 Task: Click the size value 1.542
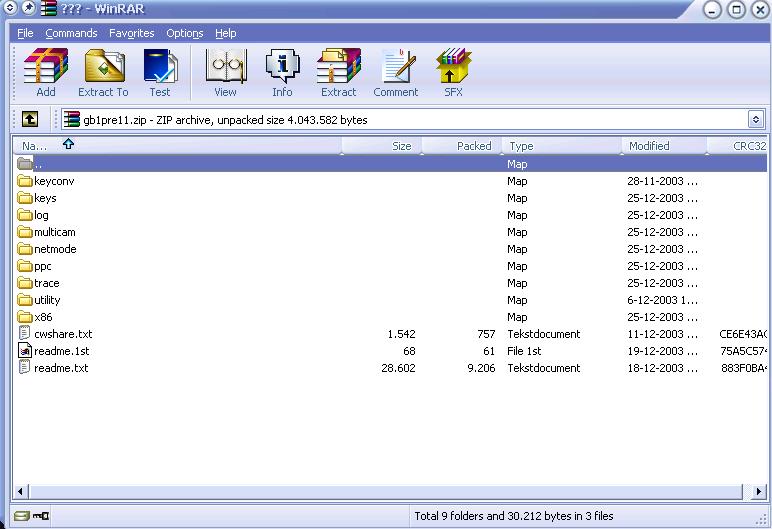point(401,334)
